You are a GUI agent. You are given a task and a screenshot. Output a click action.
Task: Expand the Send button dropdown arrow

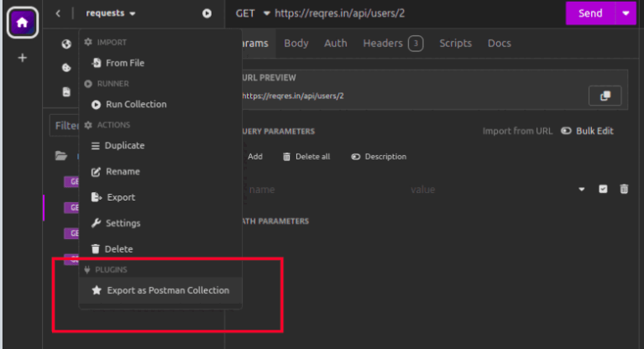pos(625,13)
